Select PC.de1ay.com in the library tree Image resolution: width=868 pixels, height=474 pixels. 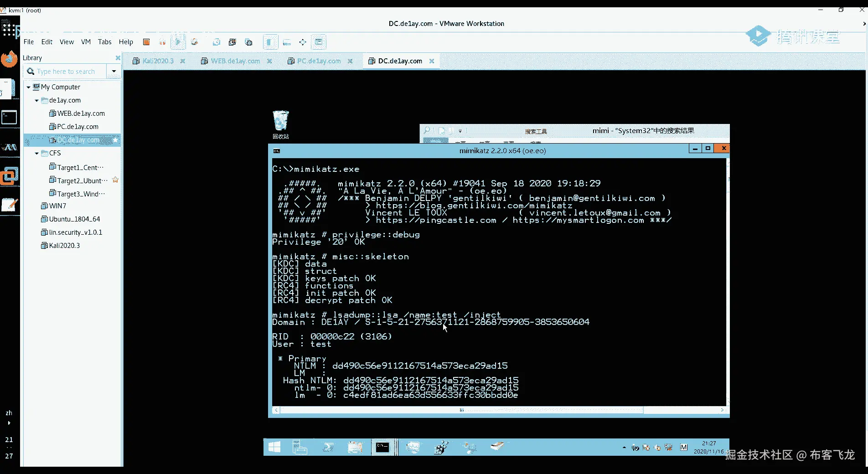click(x=73, y=127)
